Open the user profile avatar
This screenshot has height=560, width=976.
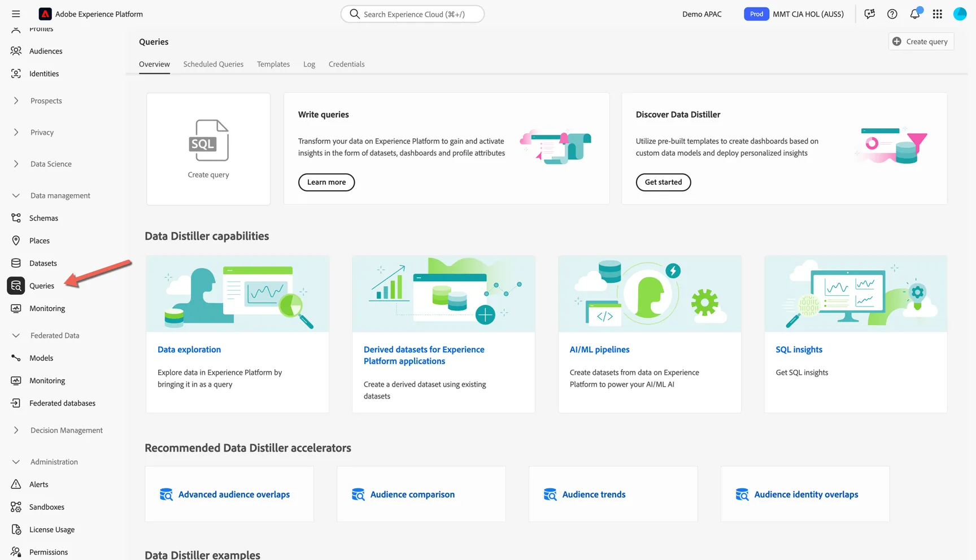tap(960, 14)
